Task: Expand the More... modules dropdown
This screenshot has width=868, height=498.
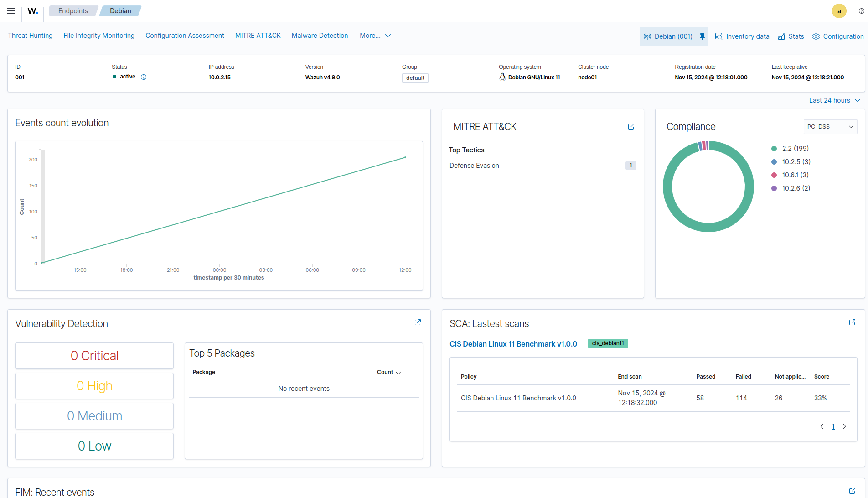Action: (375, 36)
